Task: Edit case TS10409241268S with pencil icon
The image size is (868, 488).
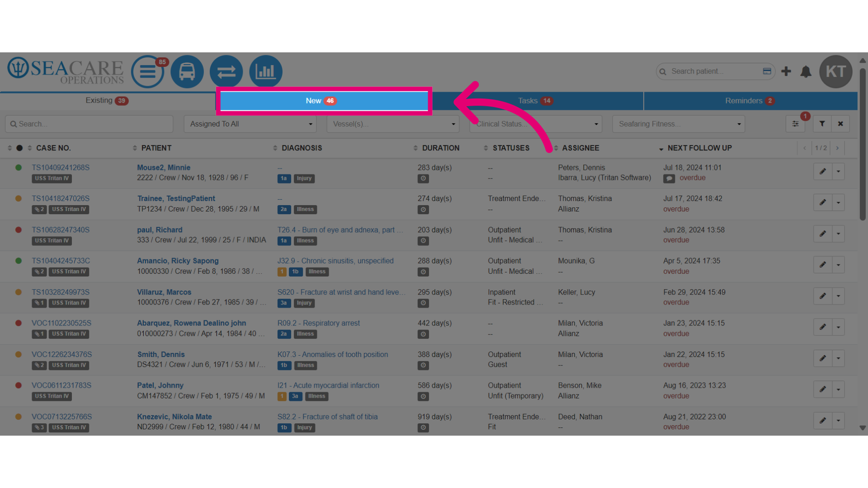Action: tap(823, 171)
